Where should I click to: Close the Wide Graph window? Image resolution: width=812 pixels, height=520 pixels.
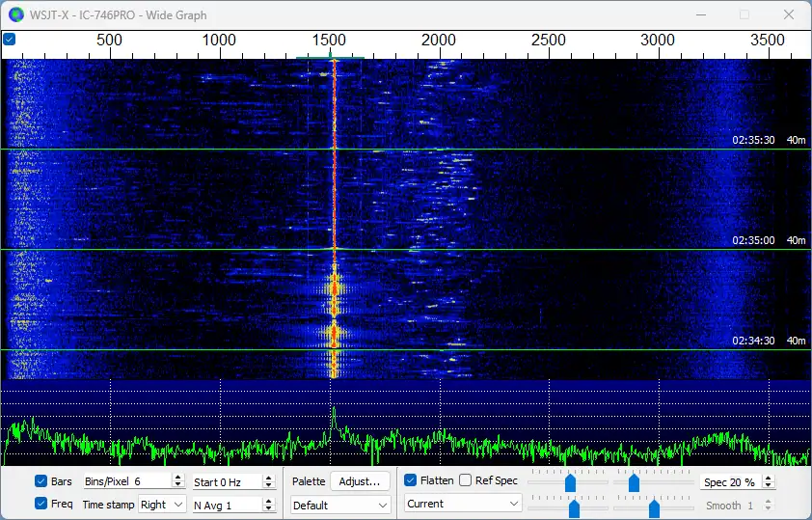789,14
